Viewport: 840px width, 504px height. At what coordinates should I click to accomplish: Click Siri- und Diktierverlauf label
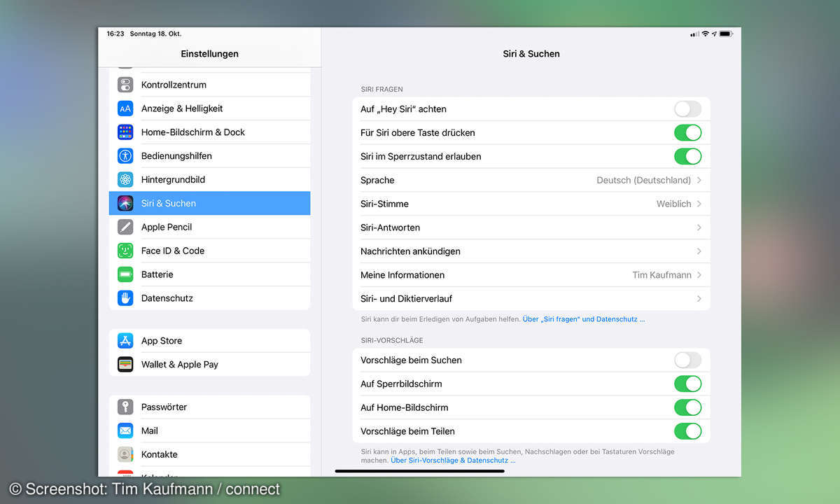tap(406, 299)
